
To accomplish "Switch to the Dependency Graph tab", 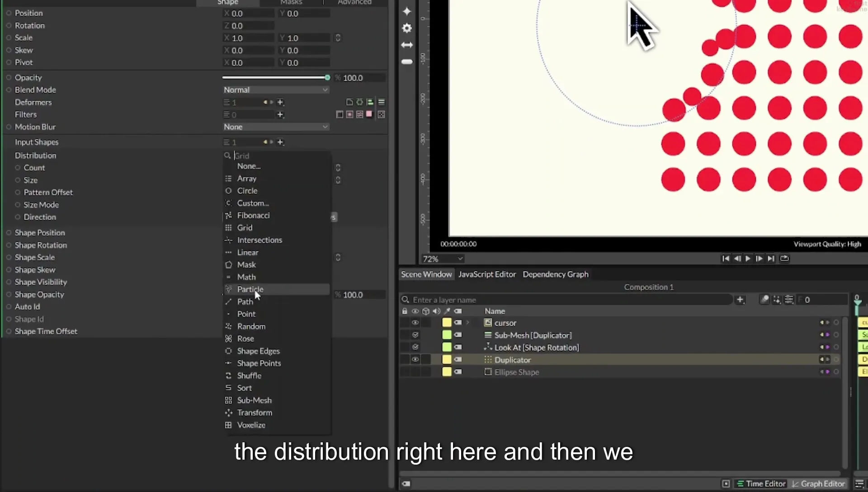I will pyautogui.click(x=556, y=274).
